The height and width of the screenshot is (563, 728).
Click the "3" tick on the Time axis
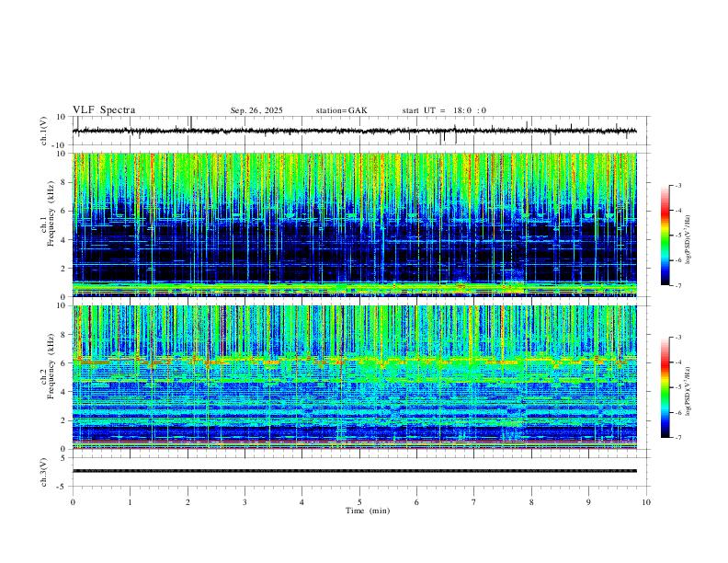coord(245,502)
